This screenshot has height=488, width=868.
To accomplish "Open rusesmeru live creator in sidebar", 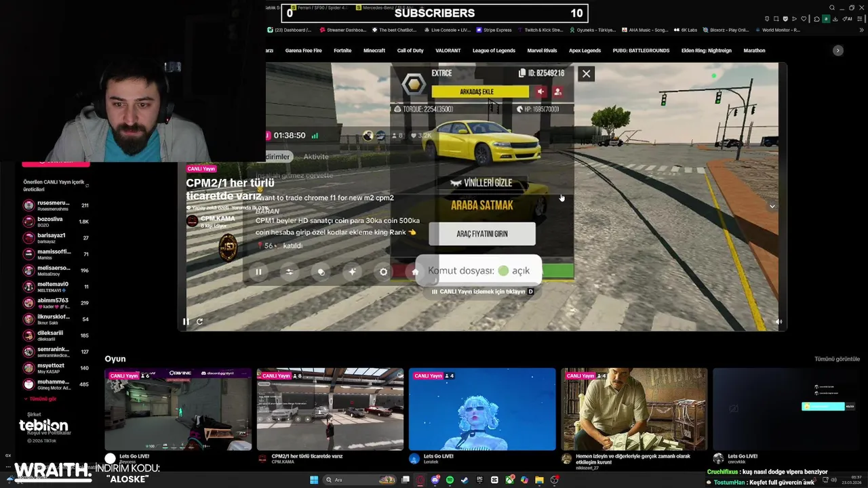I will click(57, 205).
